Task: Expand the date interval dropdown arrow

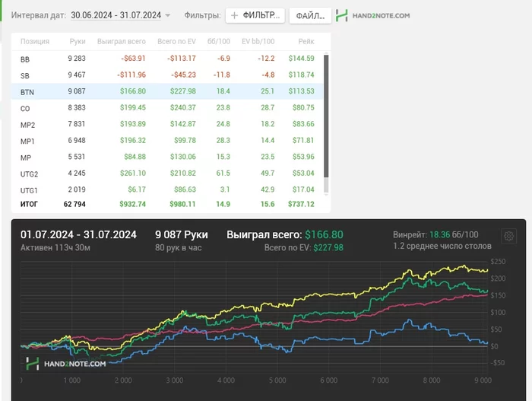Action: [x=168, y=16]
